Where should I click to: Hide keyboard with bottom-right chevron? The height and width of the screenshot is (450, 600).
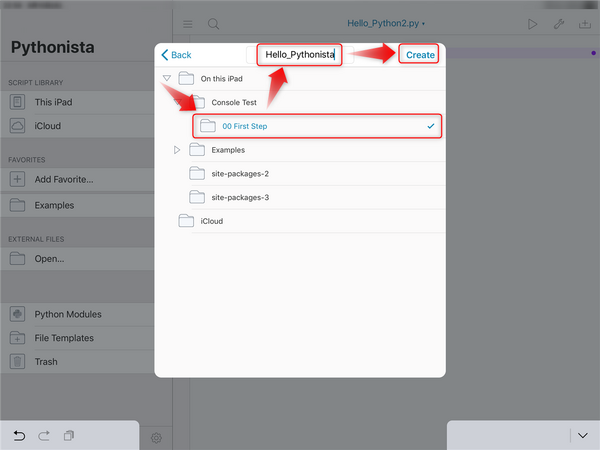(x=583, y=435)
